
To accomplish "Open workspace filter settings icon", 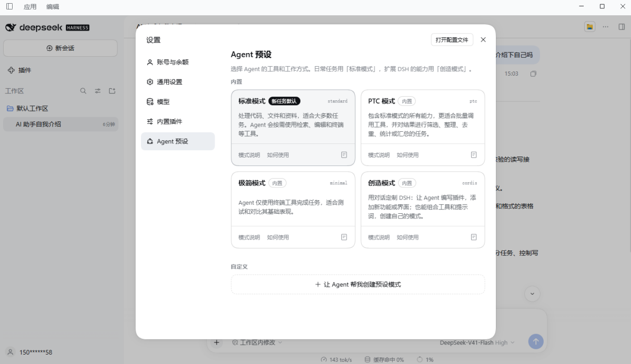I will click(x=98, y=91).
